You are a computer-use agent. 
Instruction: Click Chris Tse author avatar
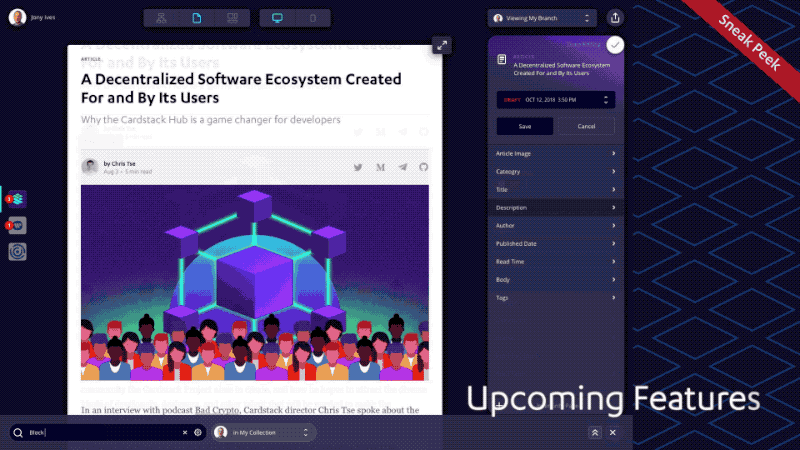(90, 166)
